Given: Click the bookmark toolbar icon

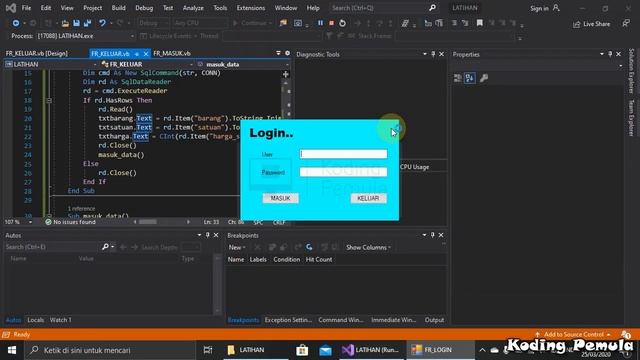Looking at the screenshot, I should pyautogui.click(x=480, y=23).
